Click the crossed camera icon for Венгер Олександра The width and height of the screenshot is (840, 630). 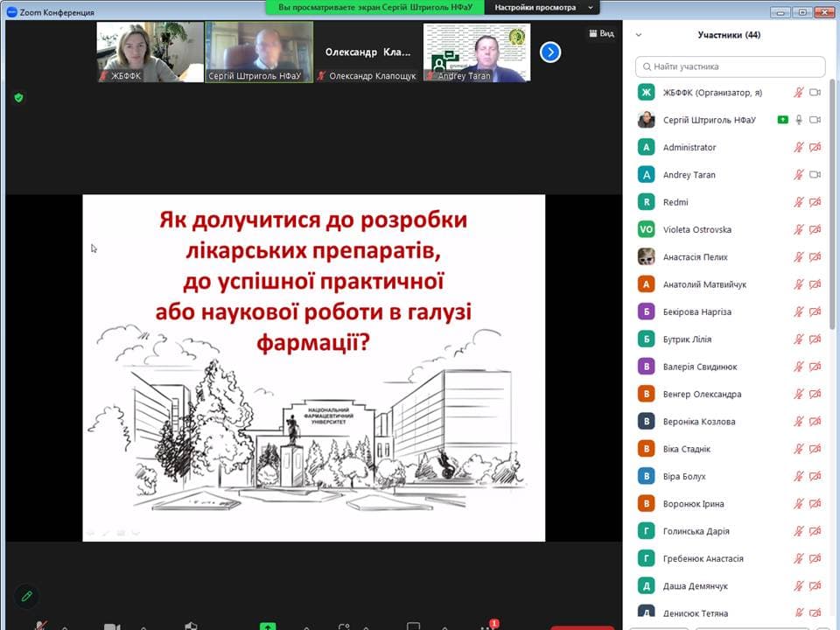(815, 395)
